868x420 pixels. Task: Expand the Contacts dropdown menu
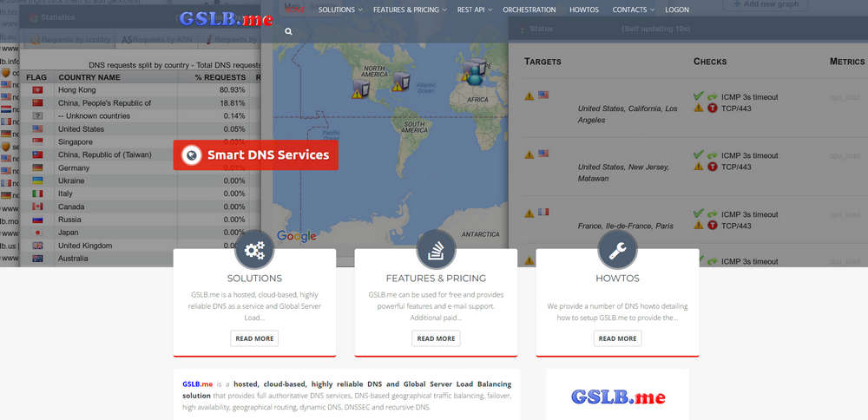634,10
